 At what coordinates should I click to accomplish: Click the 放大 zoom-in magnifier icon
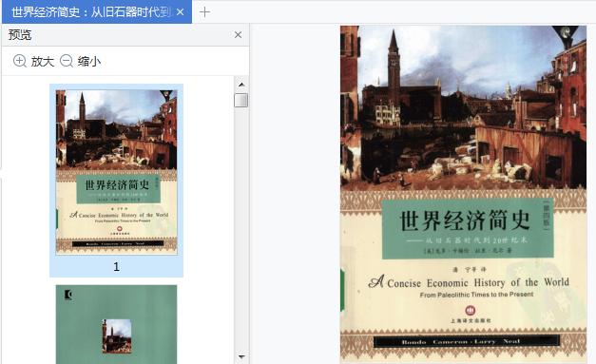pos(20,61)
